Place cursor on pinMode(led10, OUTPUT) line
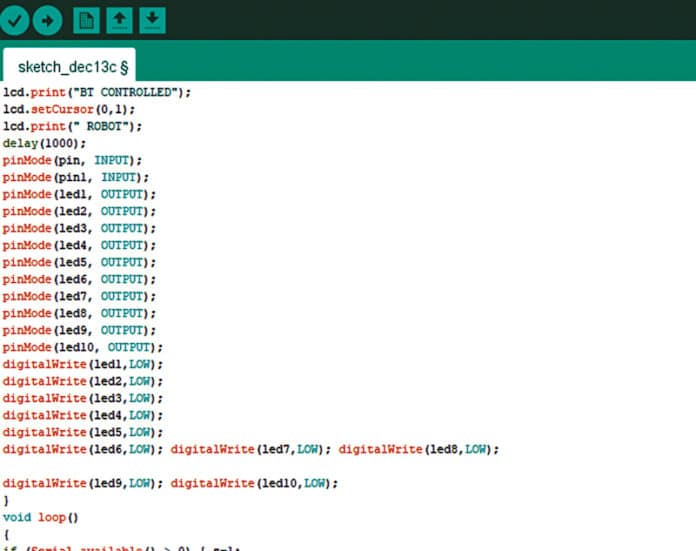Image resolution: width=696 pixels, height=551 pixels. pyautogui.click(x=82, y=347)
